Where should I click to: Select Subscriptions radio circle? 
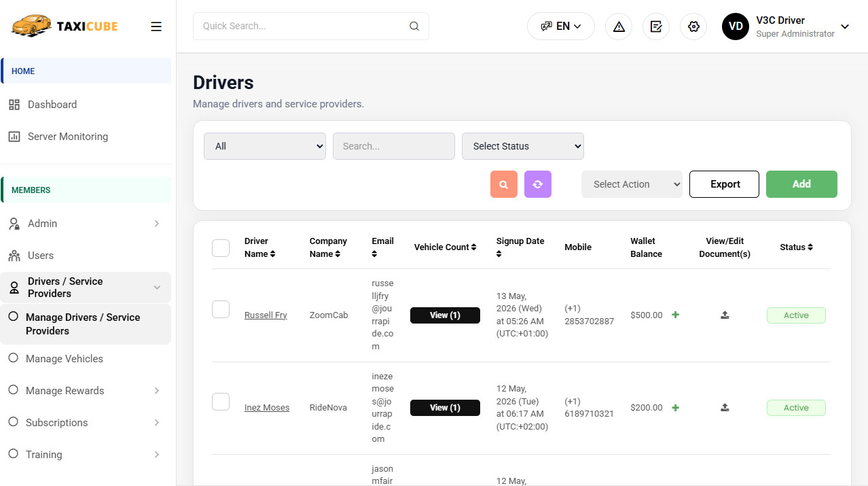click(13, 422)
